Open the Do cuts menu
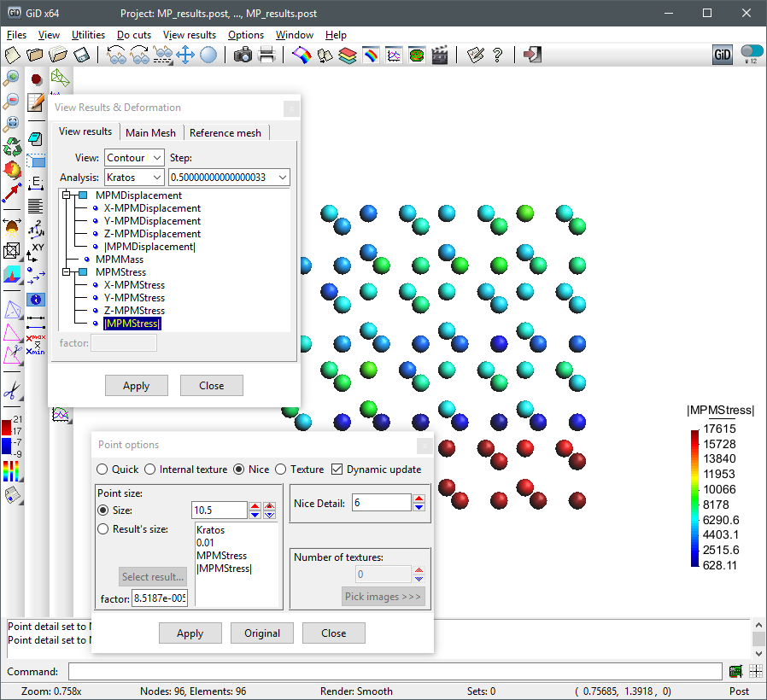 [x=134, y=35]
